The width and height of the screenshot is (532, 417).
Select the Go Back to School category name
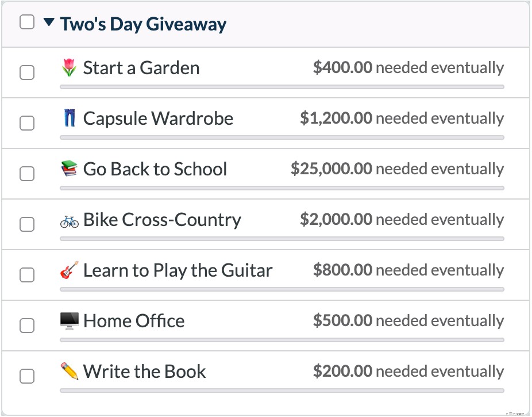pyautogui.click(x=155, y=169)
